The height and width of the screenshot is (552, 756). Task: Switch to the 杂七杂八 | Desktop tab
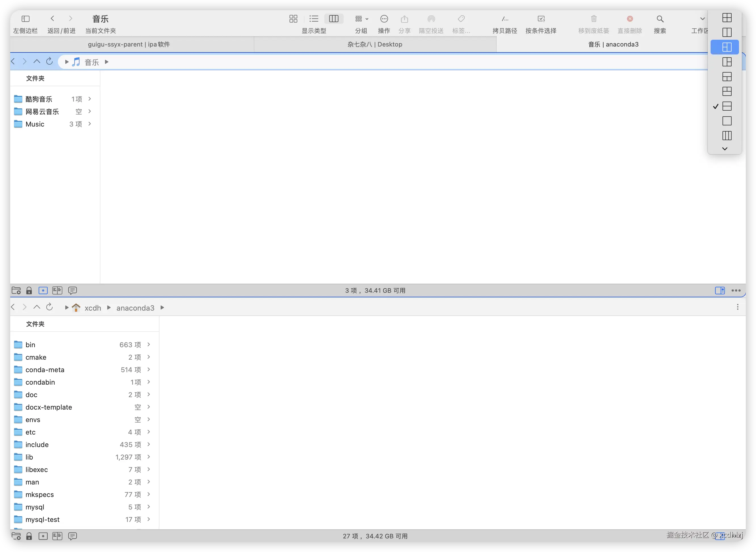click(x=375, y=45)
